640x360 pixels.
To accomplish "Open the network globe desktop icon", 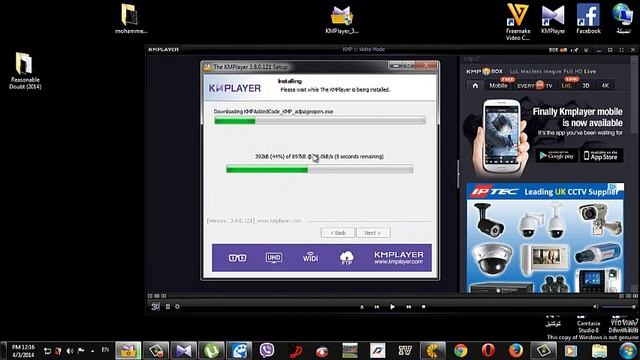I will [622, 19].
